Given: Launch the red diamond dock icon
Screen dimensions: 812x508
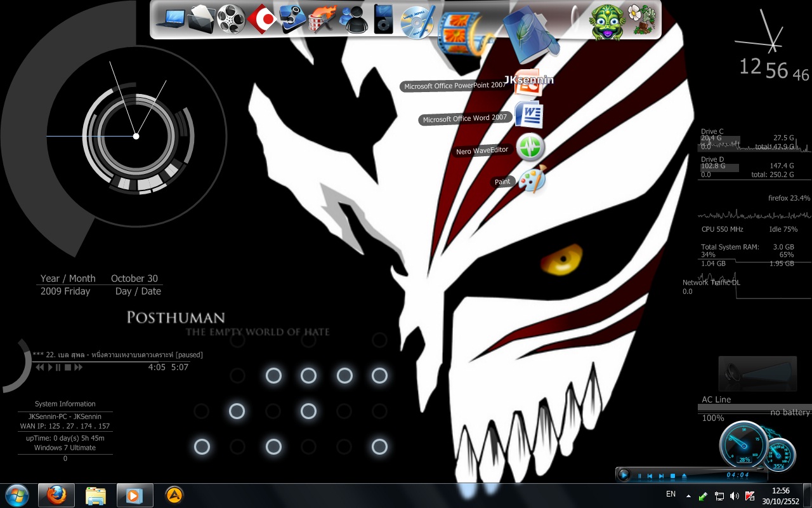Looking at the screenshot, I should pos(262,20).
